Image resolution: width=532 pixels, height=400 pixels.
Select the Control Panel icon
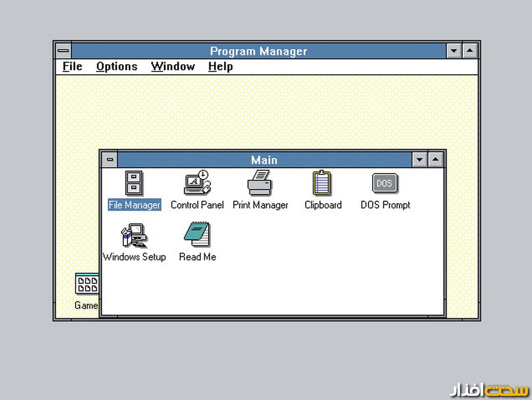(197, 183)
